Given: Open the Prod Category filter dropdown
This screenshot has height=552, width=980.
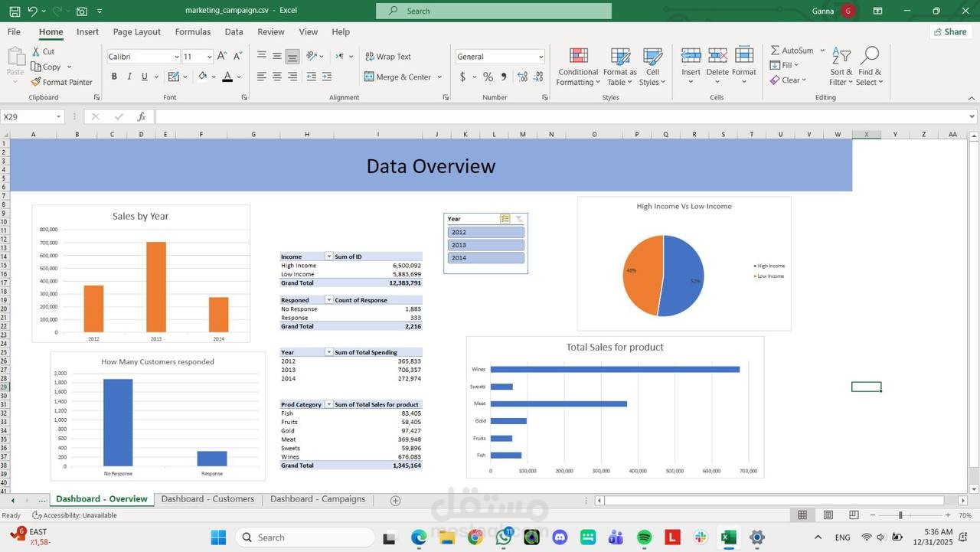Looking at the screenshot, I should (x=329, y=404).
